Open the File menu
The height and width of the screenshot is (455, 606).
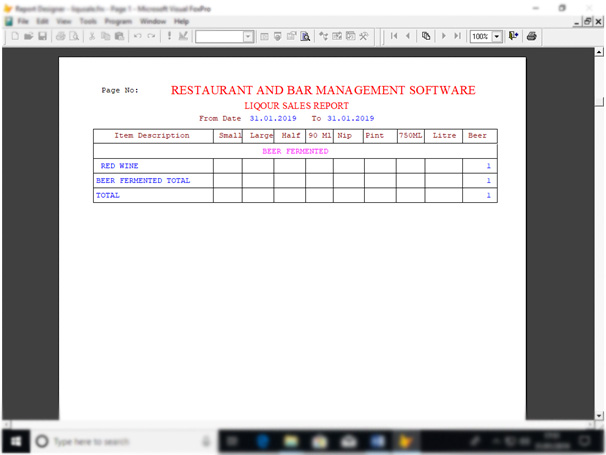23,21
